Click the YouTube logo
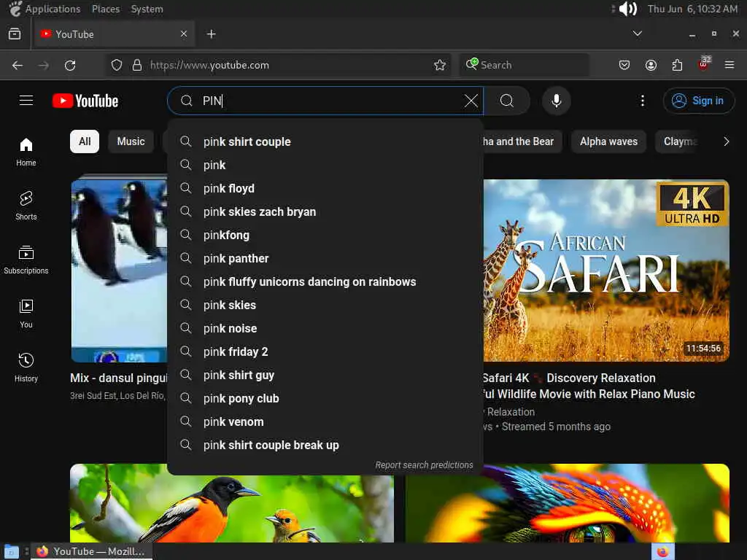Screen dimensions: 747x560 [x=85, y=101]
